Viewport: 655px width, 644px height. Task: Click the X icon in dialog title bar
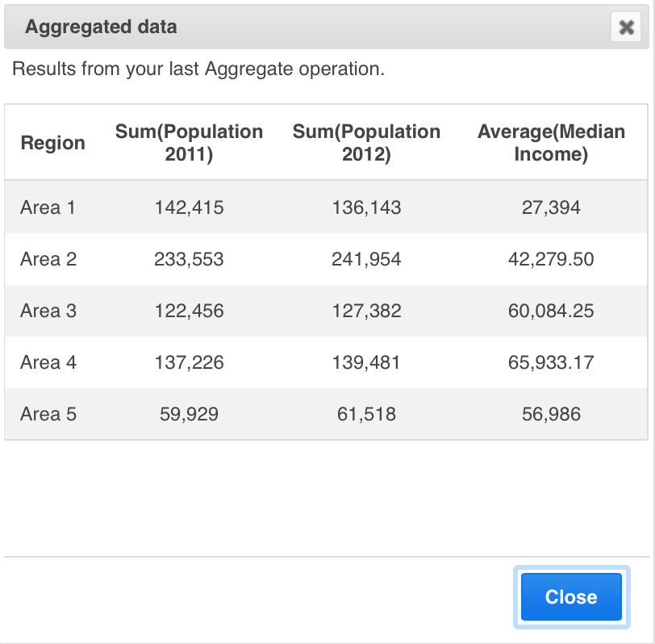[x=626, y=27]
